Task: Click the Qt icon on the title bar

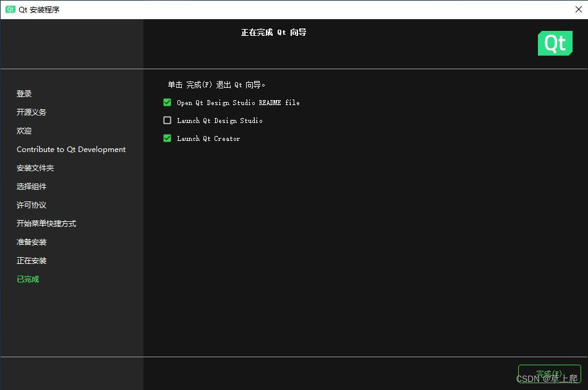Action: 10,9
